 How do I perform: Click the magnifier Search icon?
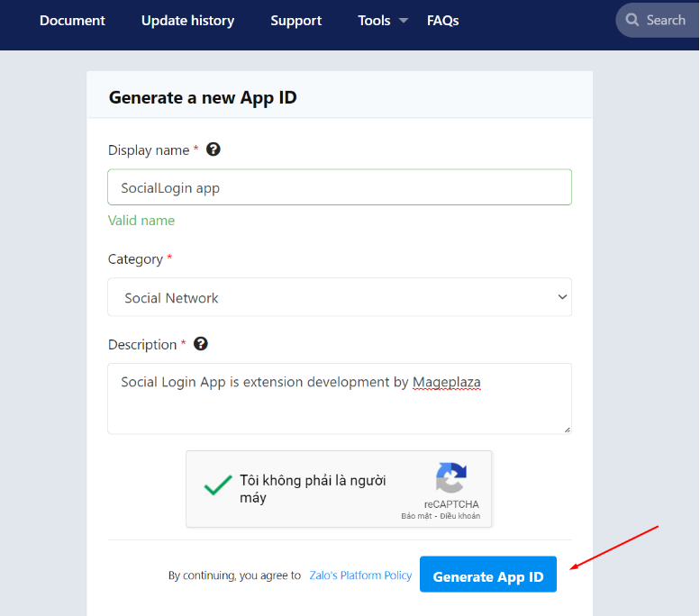click(x=632, y=20)
